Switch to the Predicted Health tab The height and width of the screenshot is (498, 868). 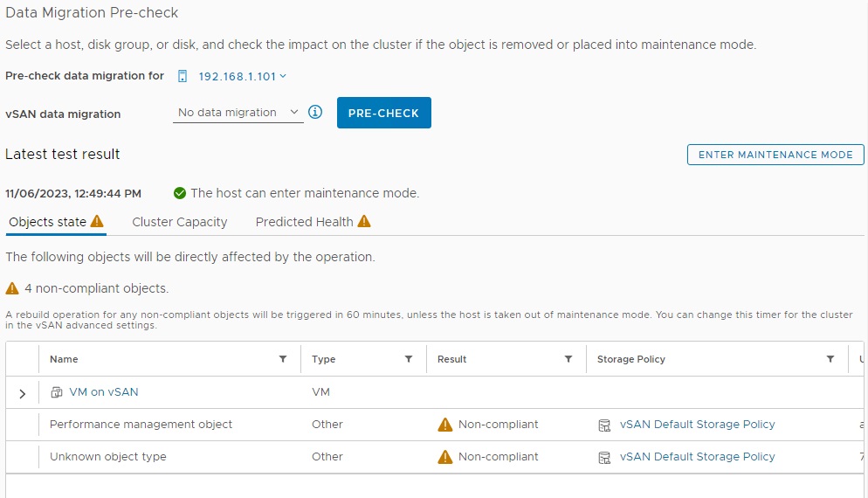click(x=304, y=222)
